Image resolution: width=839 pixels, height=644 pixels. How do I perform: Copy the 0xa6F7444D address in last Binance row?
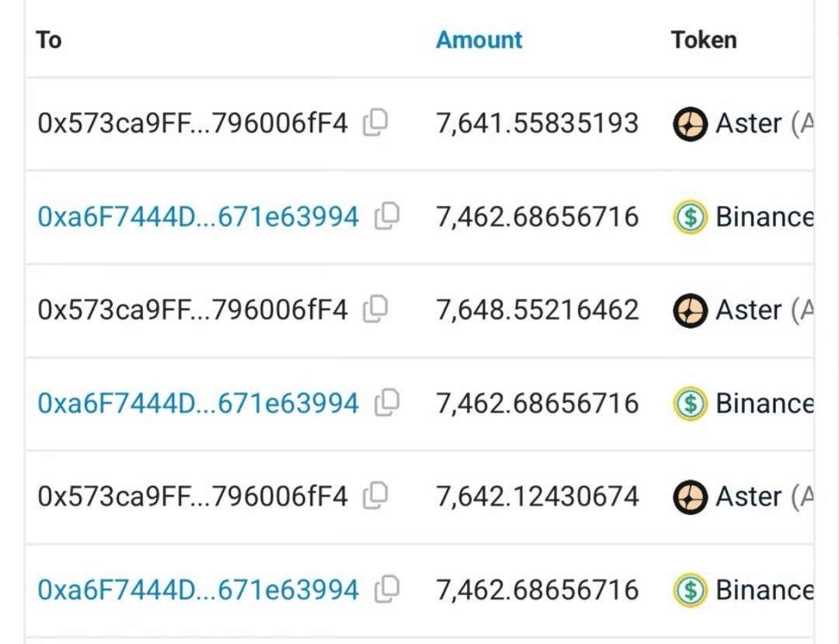(x=387, y=589)
